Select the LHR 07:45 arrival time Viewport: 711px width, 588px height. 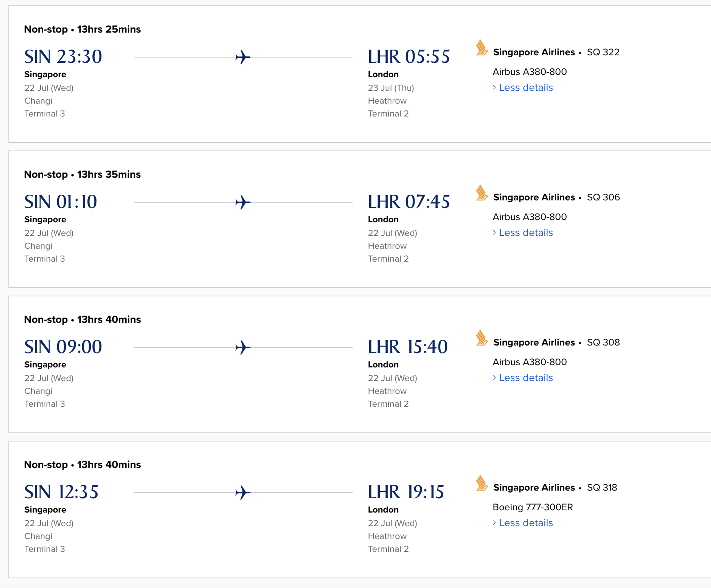coord(409,202)
